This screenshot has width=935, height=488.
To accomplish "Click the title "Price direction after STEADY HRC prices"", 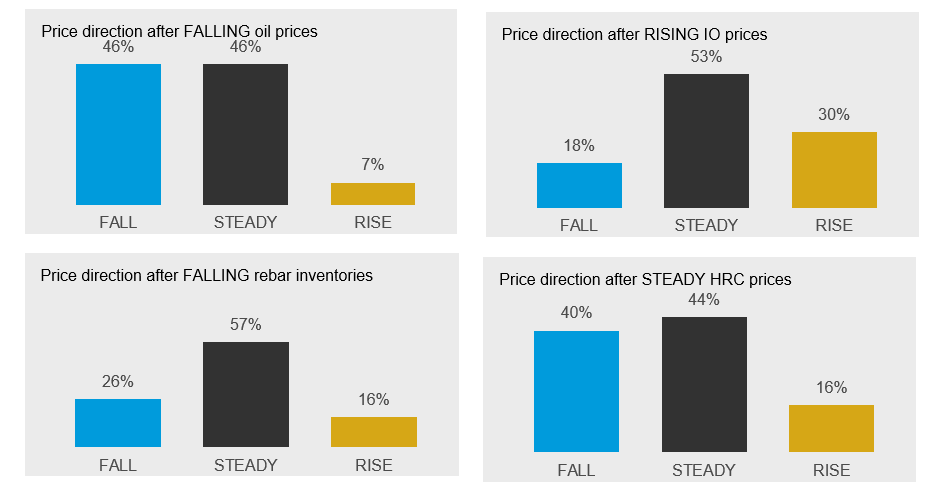I will tap(645, 280).
